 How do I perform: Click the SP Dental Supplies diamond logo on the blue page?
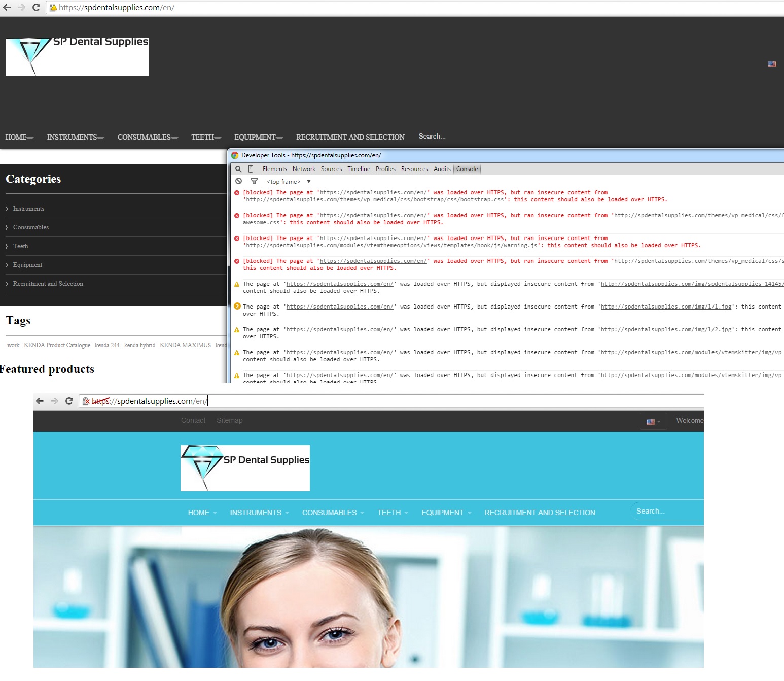[245, 468]
